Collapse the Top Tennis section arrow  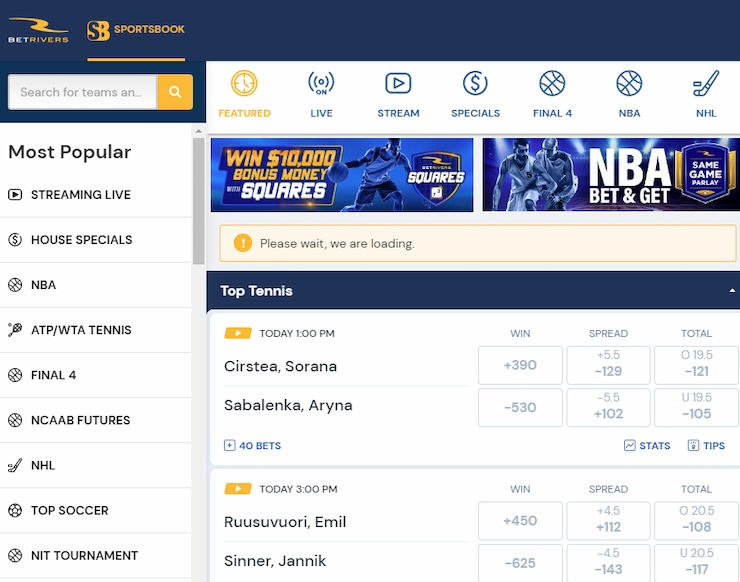(732, 291)
